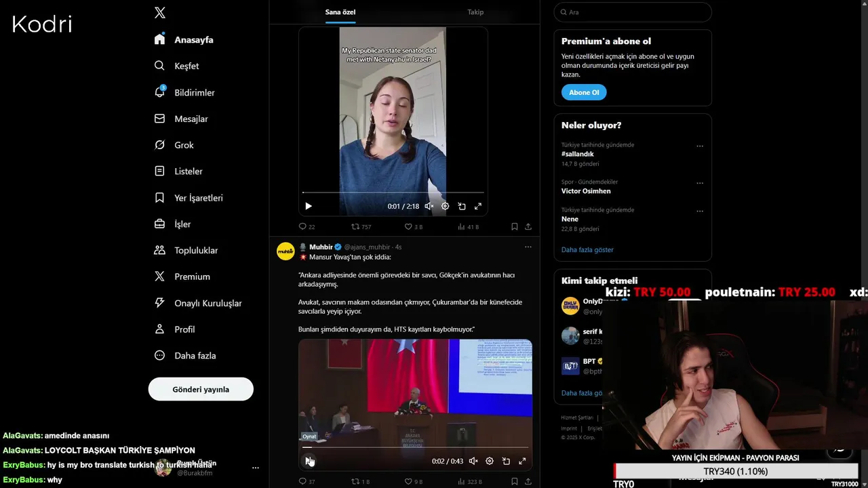Open Bildirimler notifications
This screenshot has width=868, height=488.
click(184, 92)
